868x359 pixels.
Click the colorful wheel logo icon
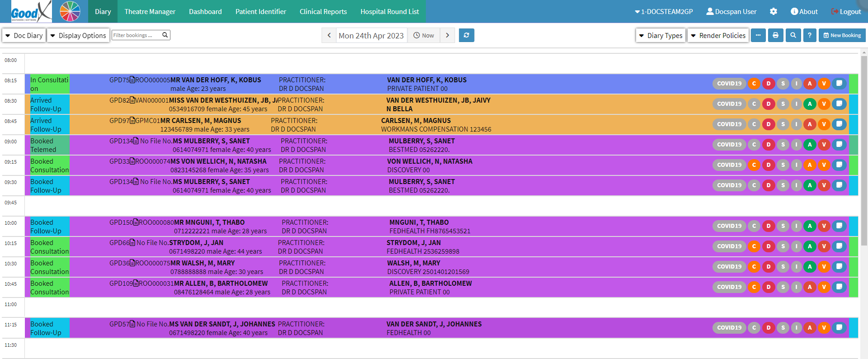[x=70, y=11]
